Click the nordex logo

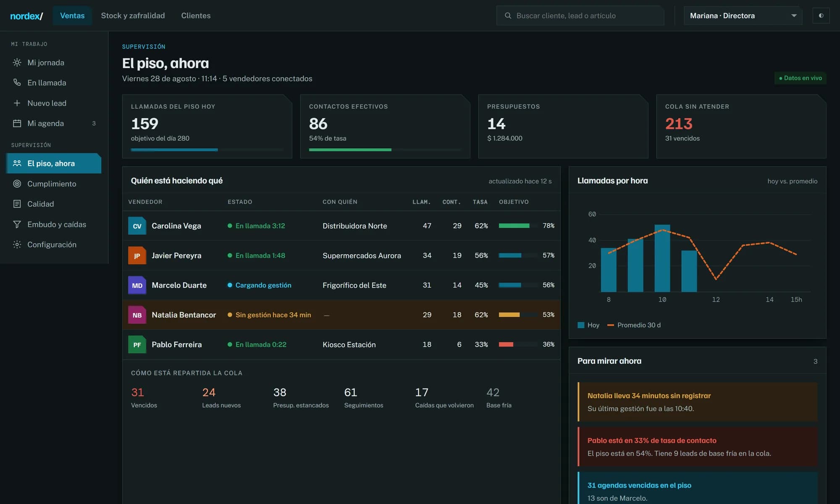(26, 16)
